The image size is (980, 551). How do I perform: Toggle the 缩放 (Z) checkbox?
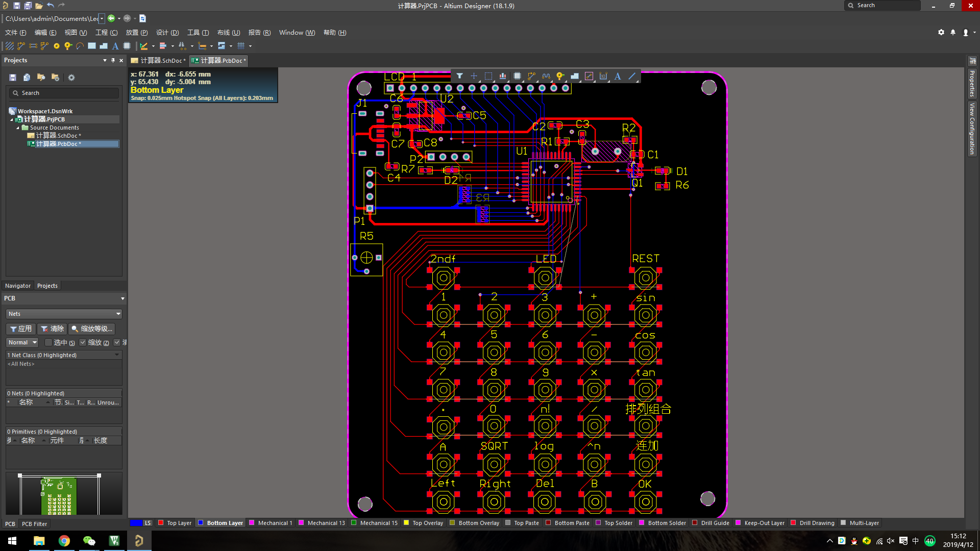pos(83,343)
